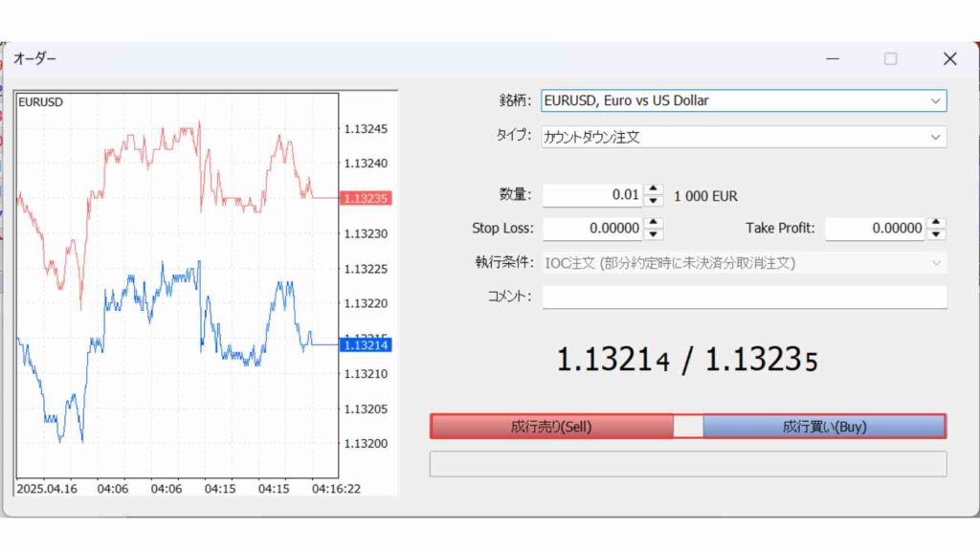The width and height of the screenshot is (980, 551).
Task: Click the blue bid price tag 1.13214
Action: coord(367,345)
